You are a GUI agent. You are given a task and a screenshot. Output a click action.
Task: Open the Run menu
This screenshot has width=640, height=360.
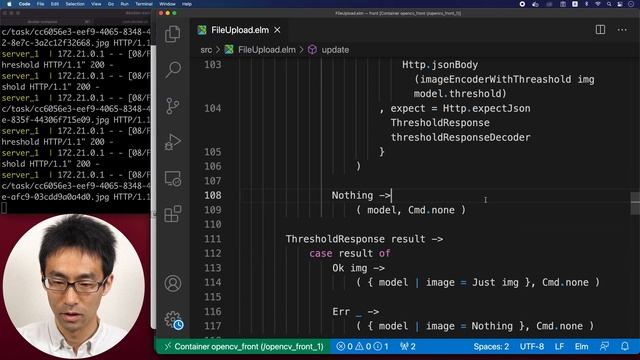click(124, 4)
